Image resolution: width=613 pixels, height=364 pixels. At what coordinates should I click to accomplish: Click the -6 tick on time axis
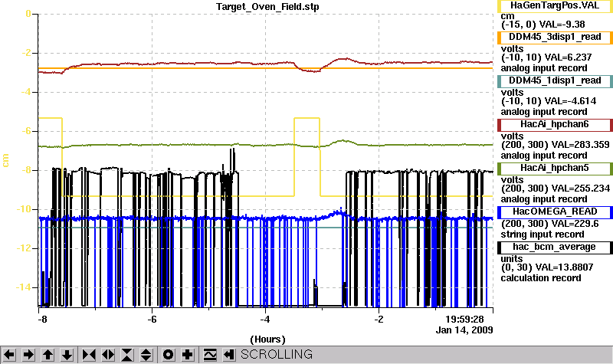pyautogui.click(x=152, y=320)
